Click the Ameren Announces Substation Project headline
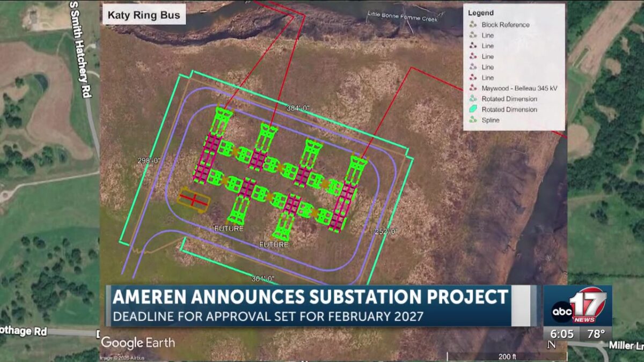The width and height of the screenshot is (644, 362). click(310, 297)
